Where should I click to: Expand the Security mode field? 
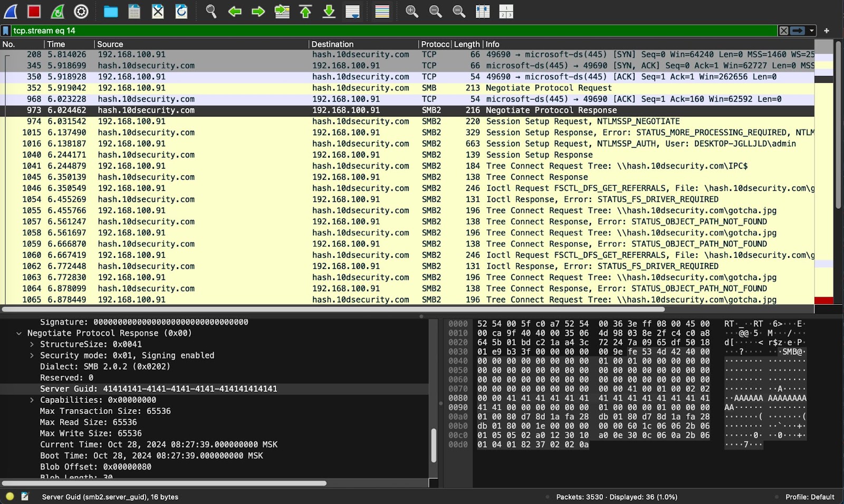[32, 355]
